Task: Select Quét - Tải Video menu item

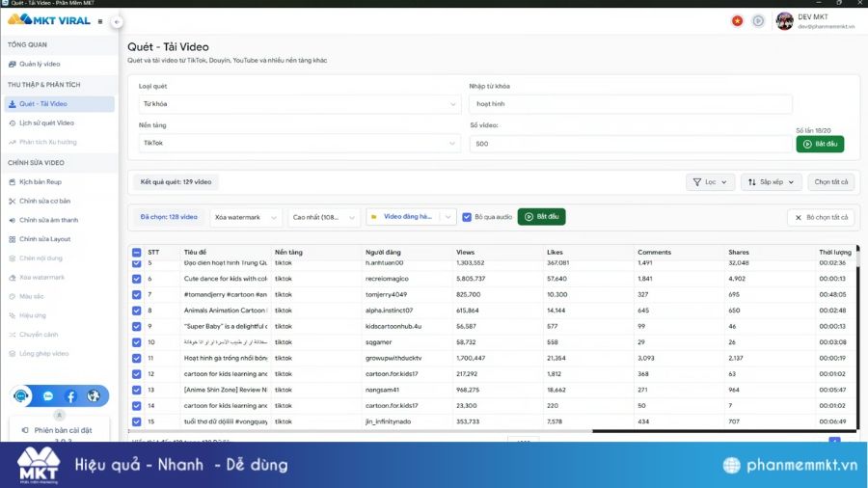Action: 59,103
